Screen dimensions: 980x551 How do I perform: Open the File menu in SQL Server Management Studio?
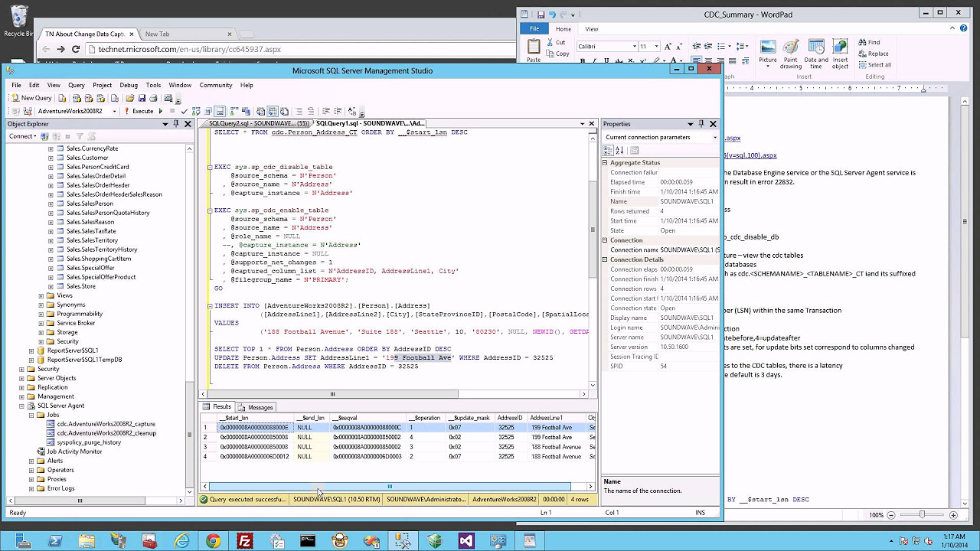pos(15,85)
